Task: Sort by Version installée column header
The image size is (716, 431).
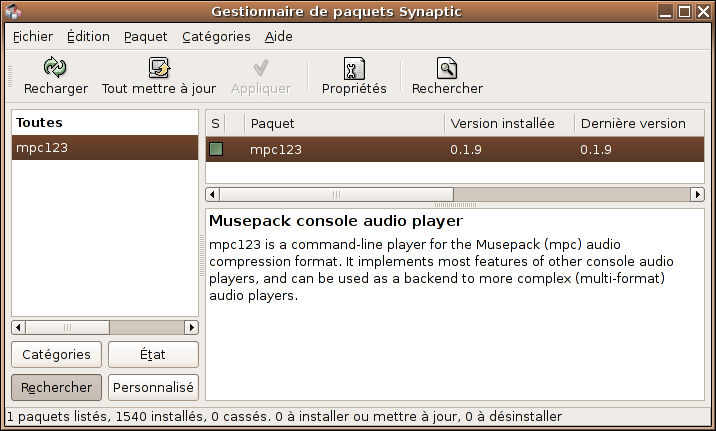Action: [x=509, y=123]
